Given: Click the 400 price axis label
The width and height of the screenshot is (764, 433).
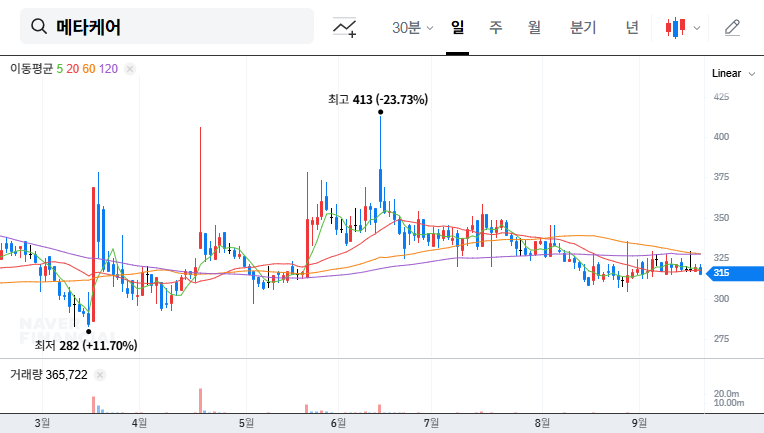Looking at the screenshot, I should (721, 137).
